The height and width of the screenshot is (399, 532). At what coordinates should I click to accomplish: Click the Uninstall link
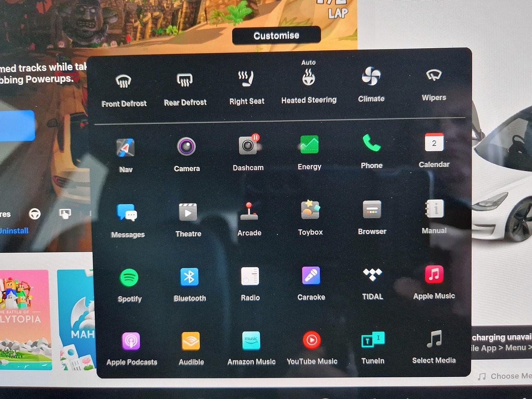[x=14, y=231]
